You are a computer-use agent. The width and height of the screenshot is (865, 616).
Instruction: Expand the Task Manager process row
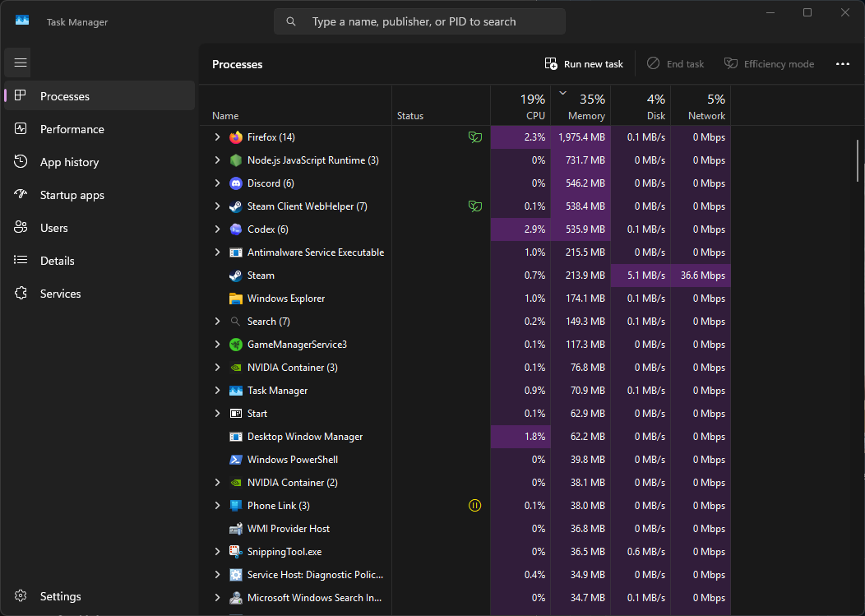[217, 391]
